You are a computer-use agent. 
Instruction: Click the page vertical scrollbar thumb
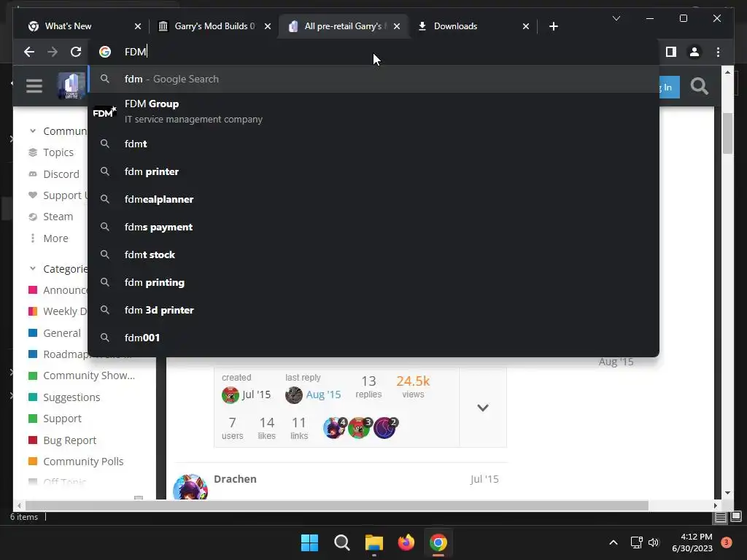click(x=727, y=133)
